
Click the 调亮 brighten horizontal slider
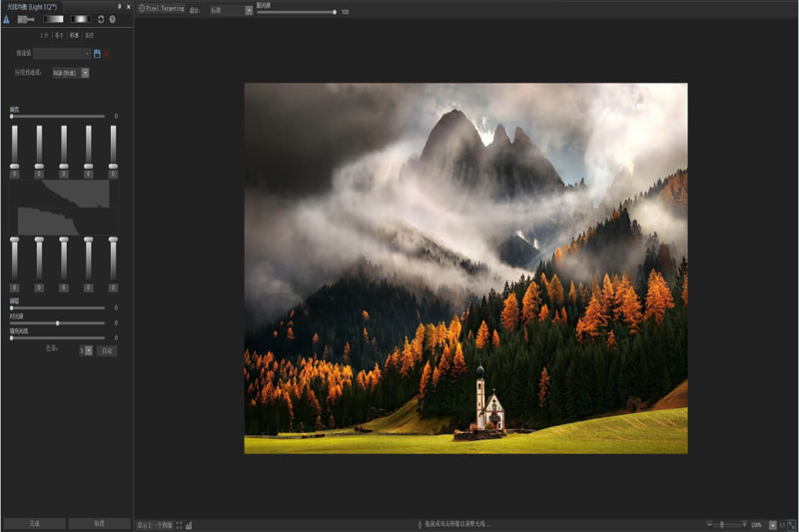click(x=58, y=117)
